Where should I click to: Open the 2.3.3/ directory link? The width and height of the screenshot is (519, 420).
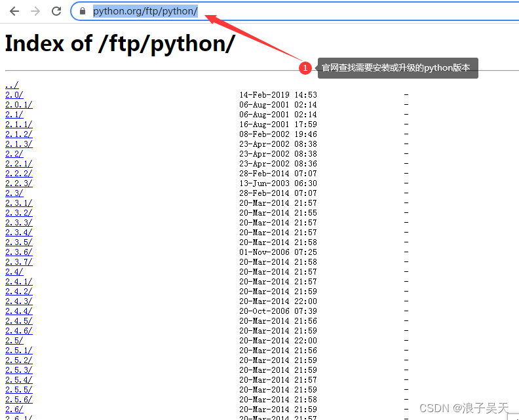(19, 223)
